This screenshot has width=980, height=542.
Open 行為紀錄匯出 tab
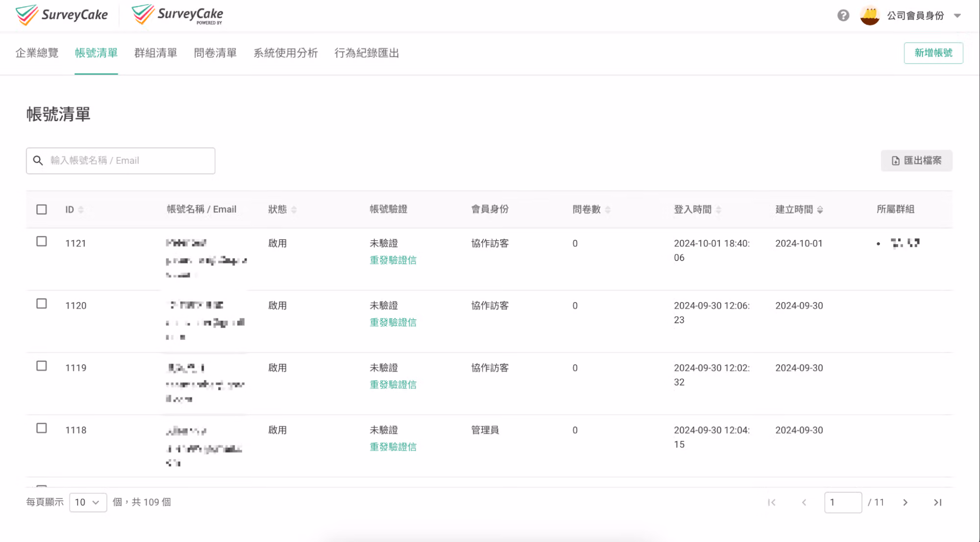[x=367, y=53]
